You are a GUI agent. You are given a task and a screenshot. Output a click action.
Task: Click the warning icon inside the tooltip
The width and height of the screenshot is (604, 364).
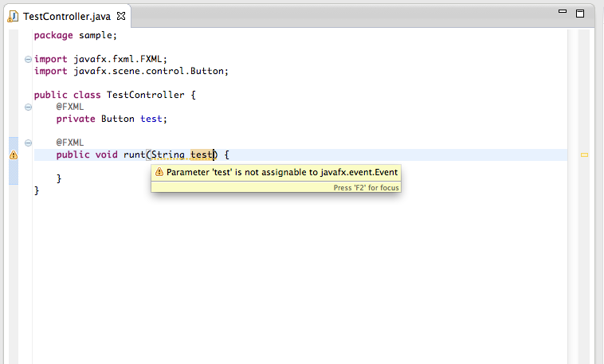(x=159, y=172)
